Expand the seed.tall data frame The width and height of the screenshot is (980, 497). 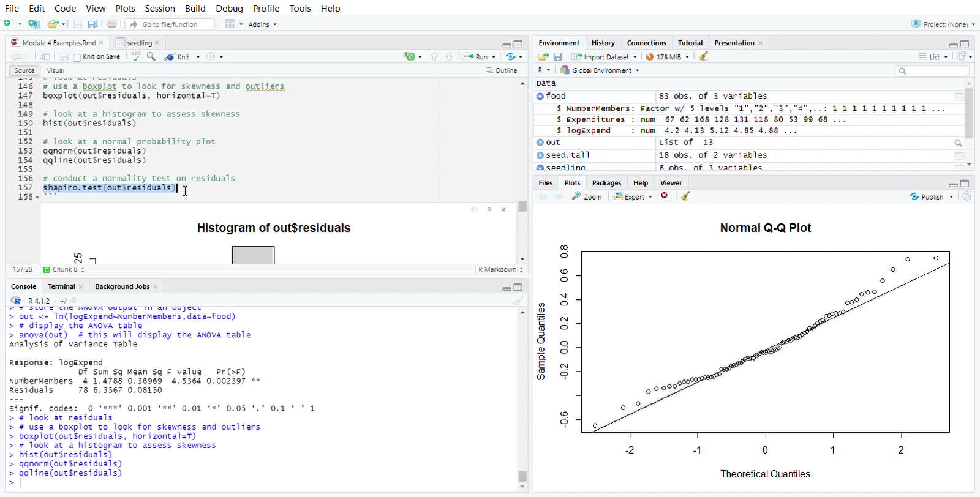coord(540,155)
